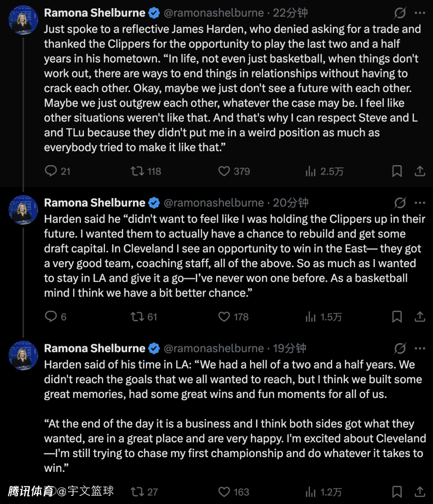This screenshot has width=433, height=504.
Task: Bookmark the second tweet about Cleveland opportunity
Action: 397,317
